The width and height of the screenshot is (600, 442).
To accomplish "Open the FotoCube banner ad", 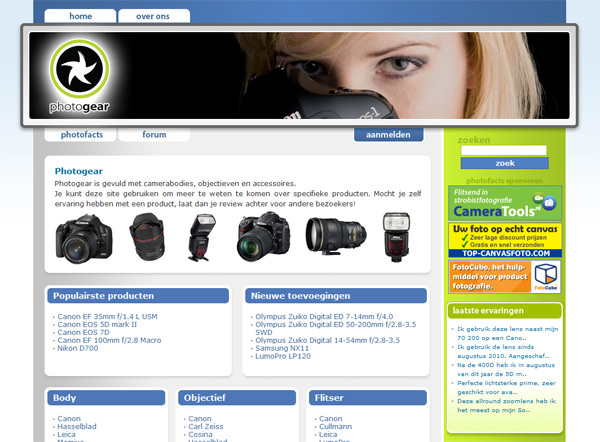I will coord(505,277).
